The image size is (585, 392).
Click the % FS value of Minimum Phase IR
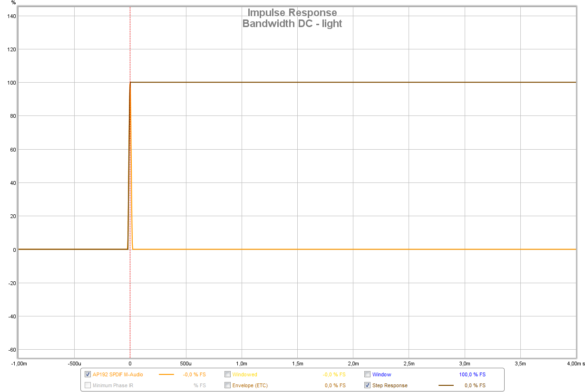[x=200, y=385]
